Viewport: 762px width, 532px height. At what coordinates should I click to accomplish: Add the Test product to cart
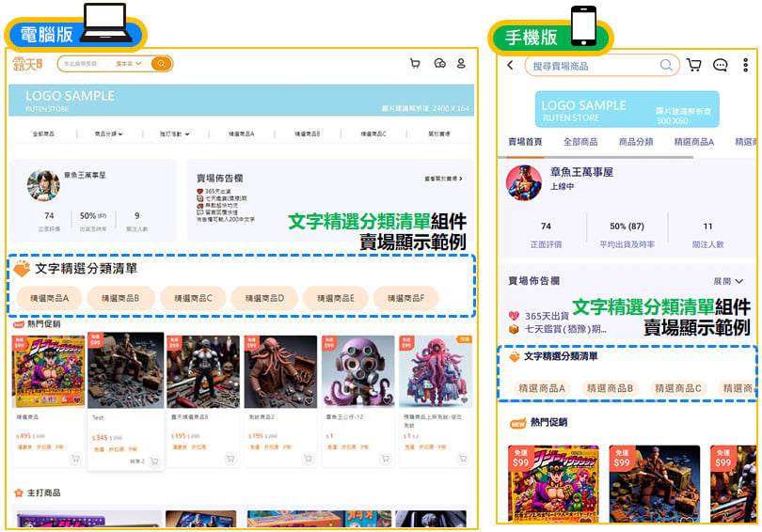click(154, 462)
